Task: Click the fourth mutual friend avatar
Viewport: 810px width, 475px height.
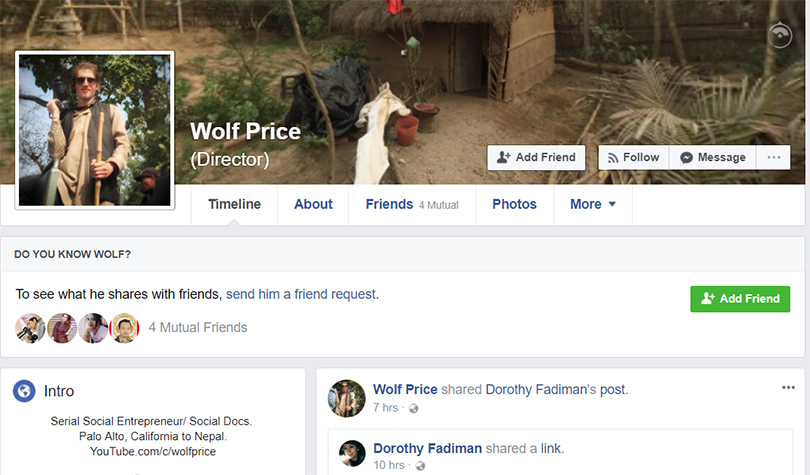Action: click(x=124, y=327)
